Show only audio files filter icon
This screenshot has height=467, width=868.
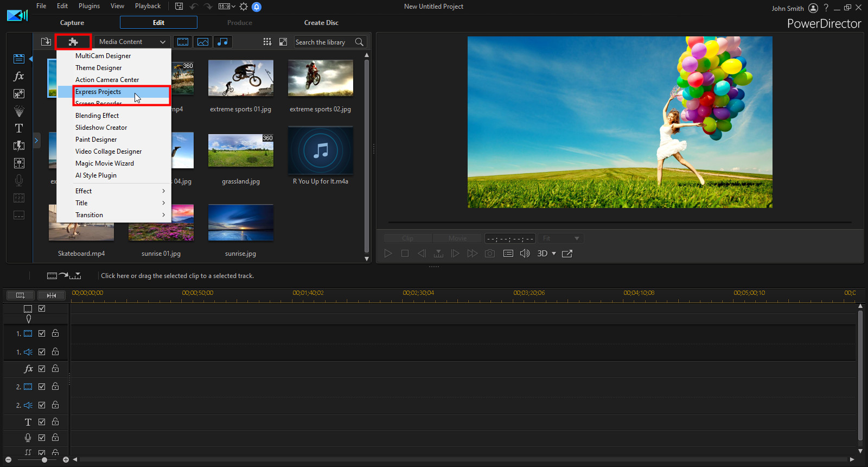[x=222, y=42]
